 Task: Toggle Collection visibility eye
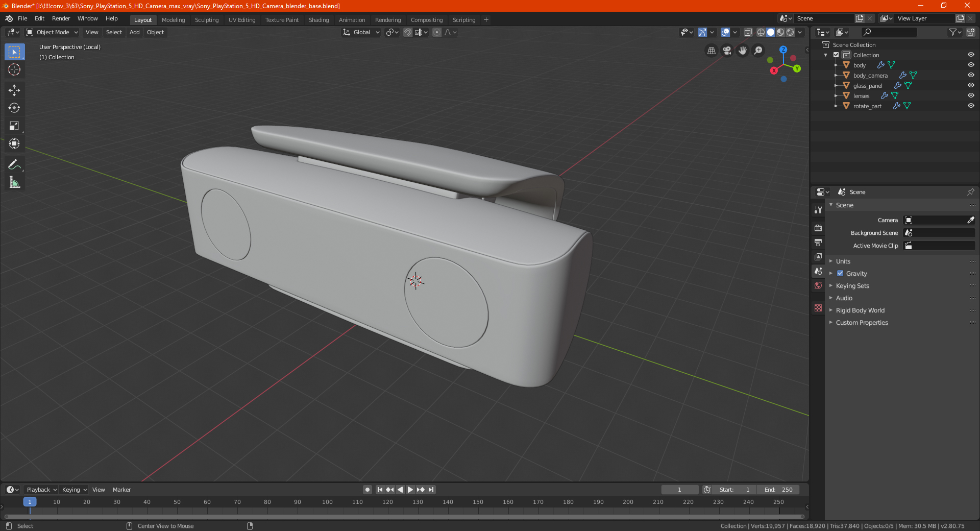971,55
